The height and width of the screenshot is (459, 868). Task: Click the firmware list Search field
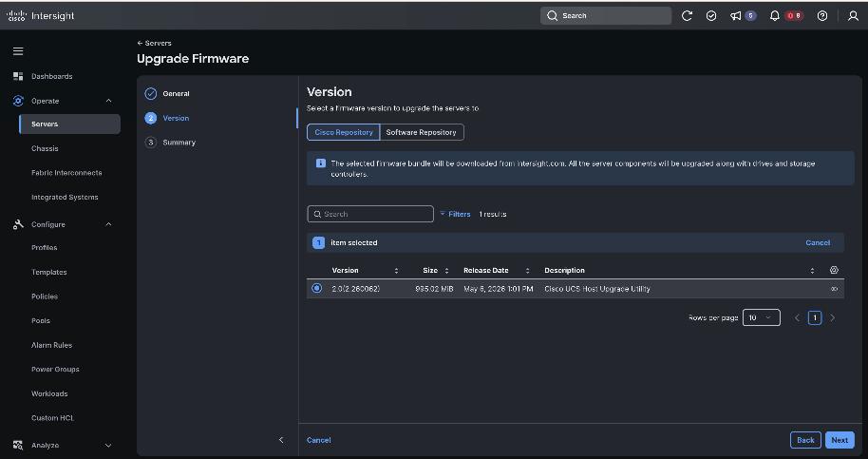coord(370,214)
